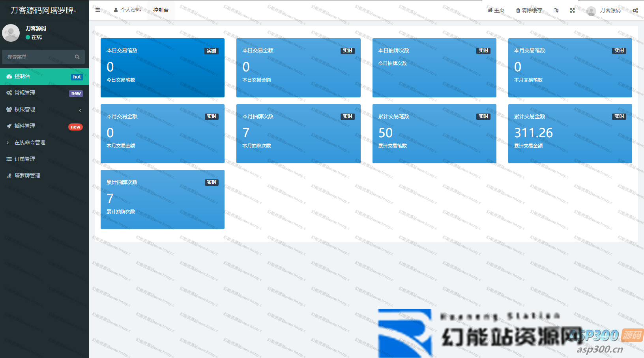Open 订单管理 list menu item
This screenshot has height=358, width=644.
coord(25,159)
